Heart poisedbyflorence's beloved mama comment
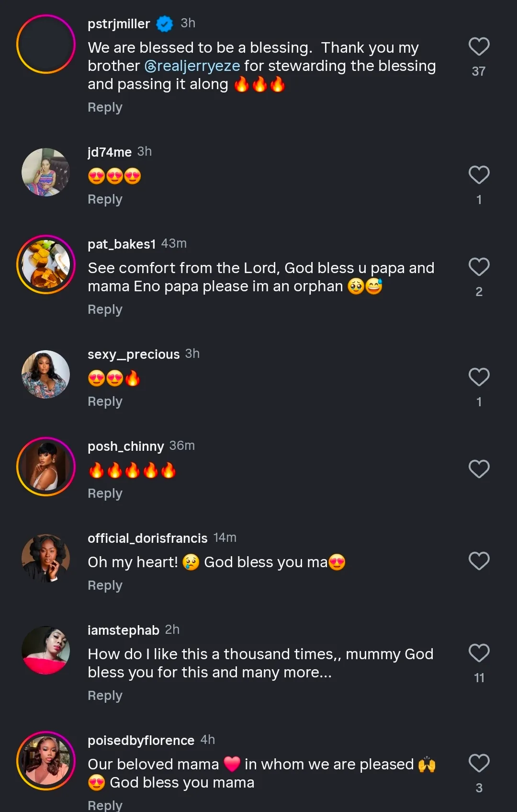This screenshot has width=517, height=812. (479, 763)
